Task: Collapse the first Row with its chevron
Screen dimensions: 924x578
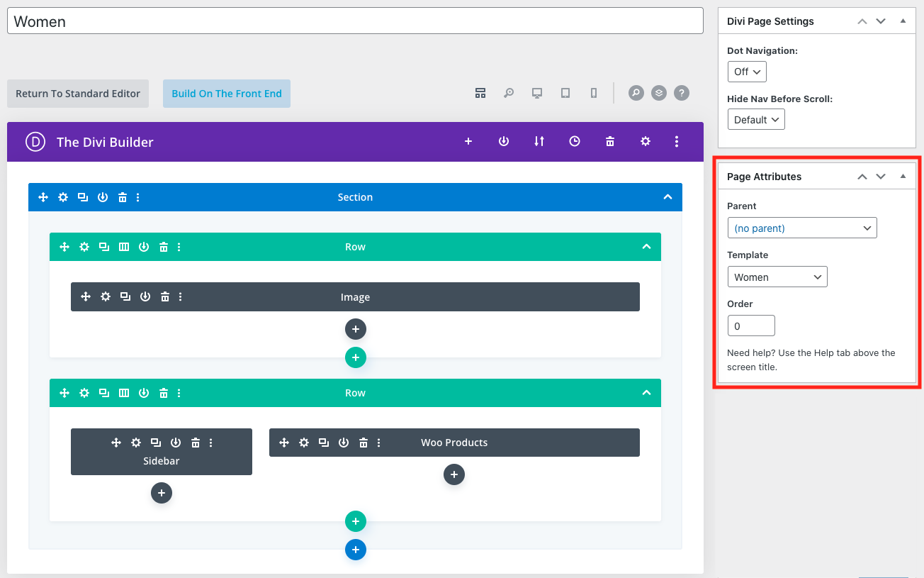Action: click(646, 247)
